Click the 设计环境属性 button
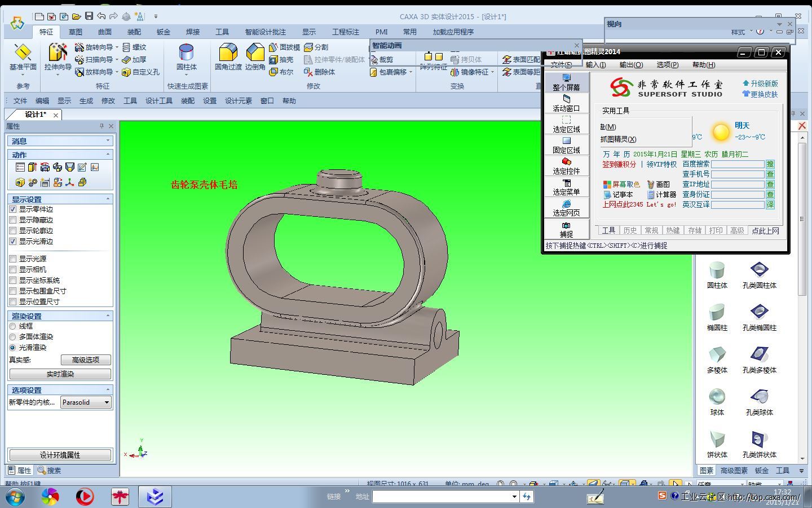This screenshot has height=508, width=812. pyautogui.click(x=60, y=455)
